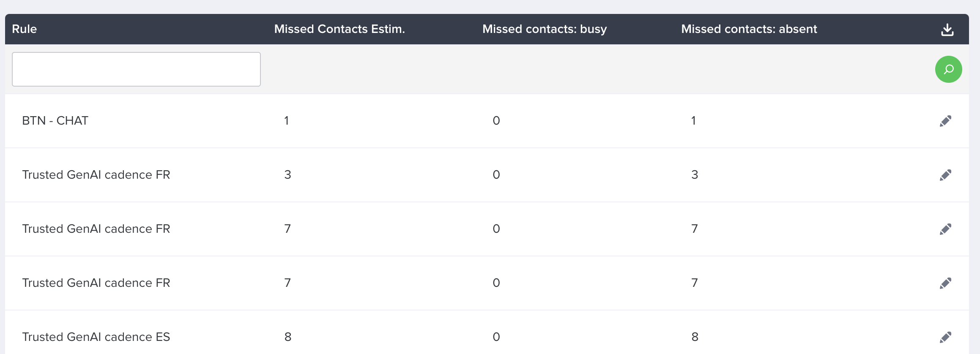Image resolution: width=980 pixels, height=354 pixels.
Task: Sort by Missed Contacts Estim. column
Action: coord(339,29)
